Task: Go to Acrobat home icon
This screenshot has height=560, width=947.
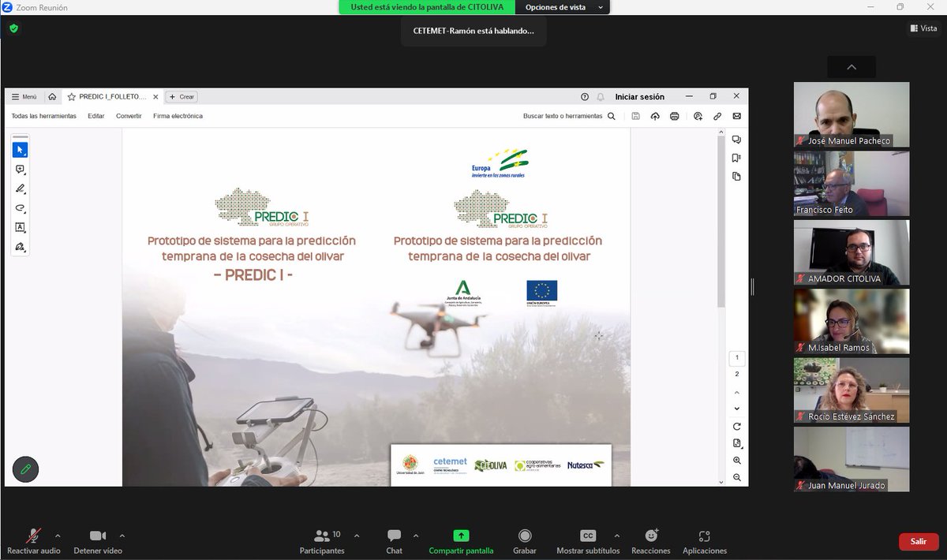Action: pyautogui.click(x=52, y=97)
